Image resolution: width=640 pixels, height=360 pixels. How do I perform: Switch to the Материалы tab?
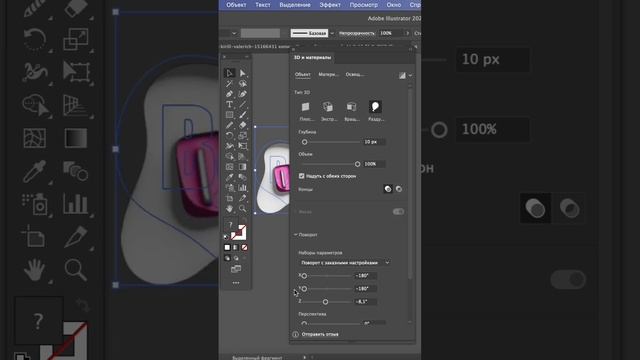pos(329,75)
